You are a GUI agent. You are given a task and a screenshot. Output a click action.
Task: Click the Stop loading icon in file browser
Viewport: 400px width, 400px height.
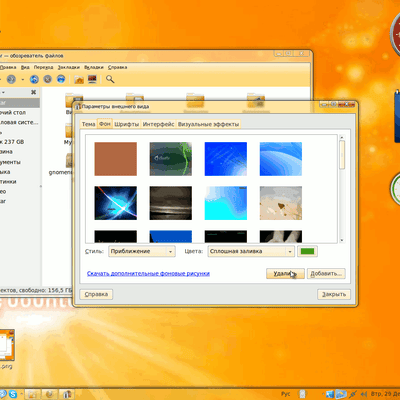[48, 79]
